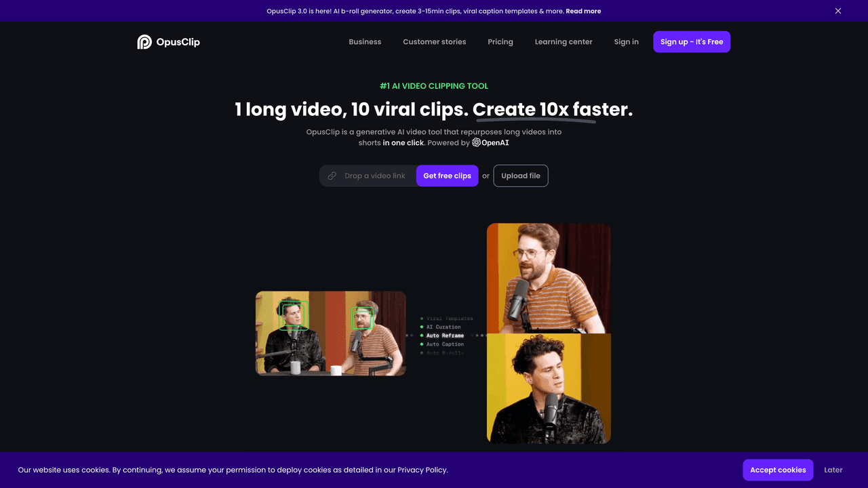868x488 pixels.
Task: Click the Upload file button
Action: [521, 176]
